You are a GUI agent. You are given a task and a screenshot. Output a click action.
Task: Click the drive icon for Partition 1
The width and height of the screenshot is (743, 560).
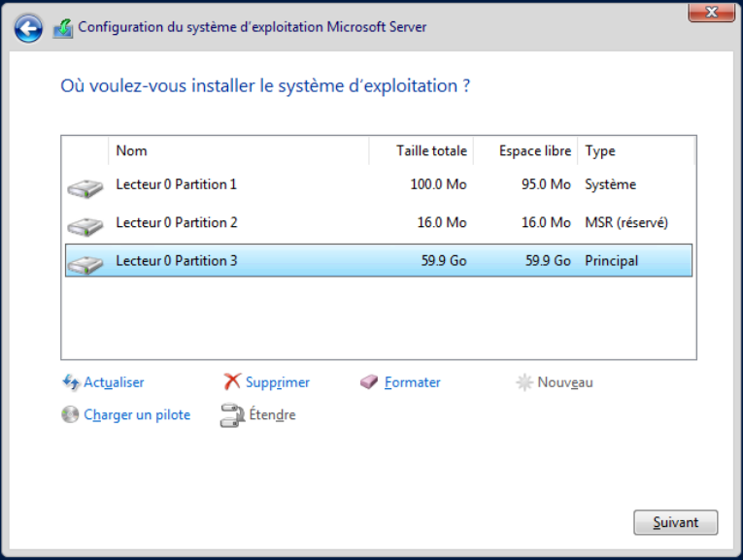pyautogui.click(x=85, y=187)
